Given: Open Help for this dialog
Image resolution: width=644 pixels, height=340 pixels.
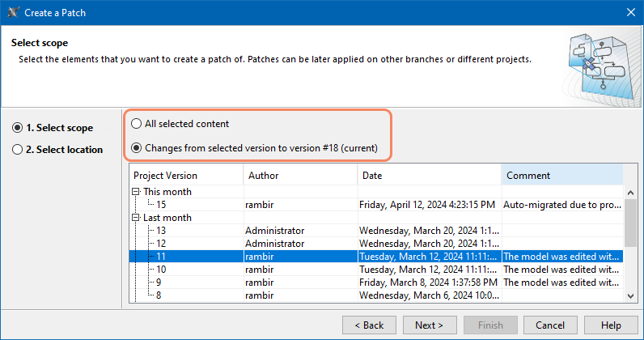Looking at the screenshot, I should pos(611,325).
